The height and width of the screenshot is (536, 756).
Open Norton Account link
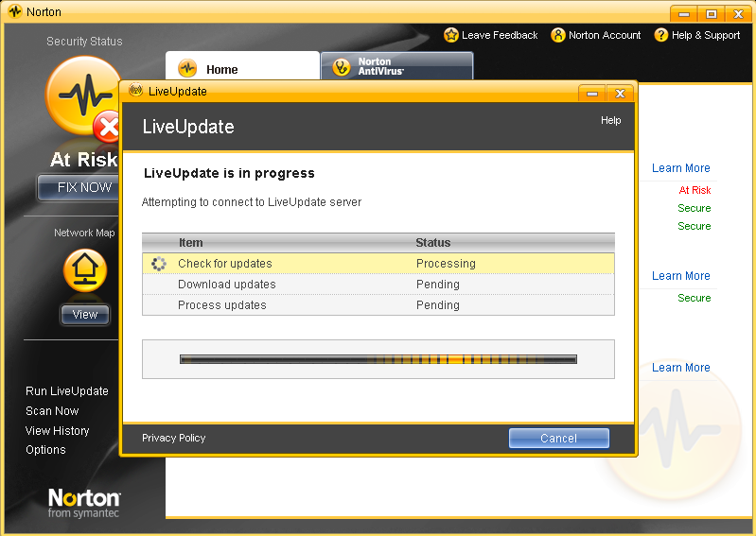[x=605, y=35]
